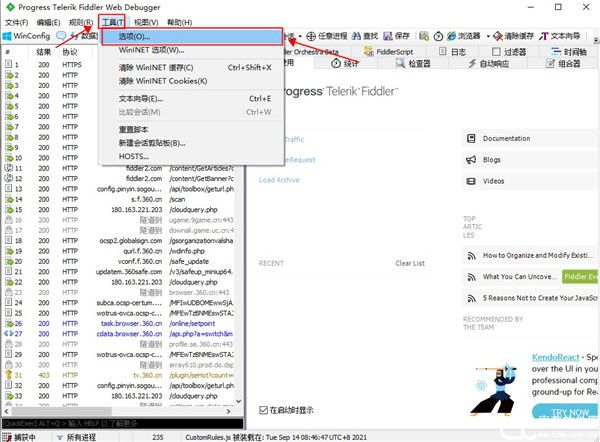Click the timer stopwatch icon in toolbar
This screenshot has height=442, width=600.
[x=438, y=36]
